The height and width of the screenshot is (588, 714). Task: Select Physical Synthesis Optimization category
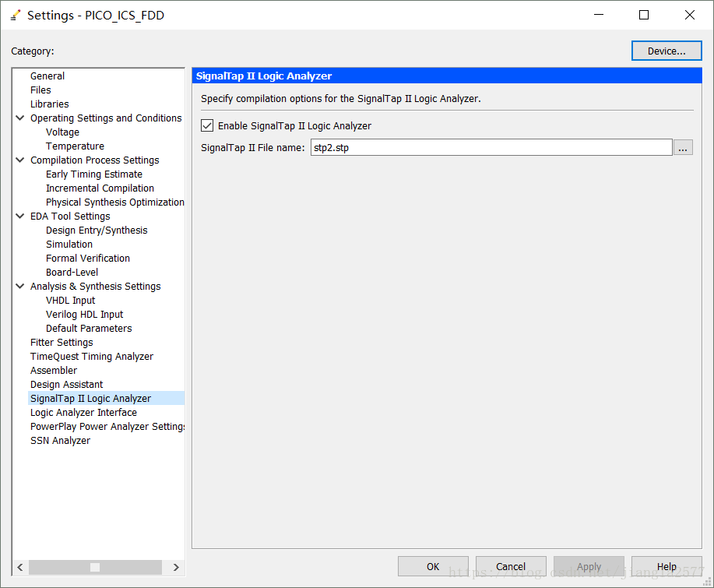coord(114,202)
